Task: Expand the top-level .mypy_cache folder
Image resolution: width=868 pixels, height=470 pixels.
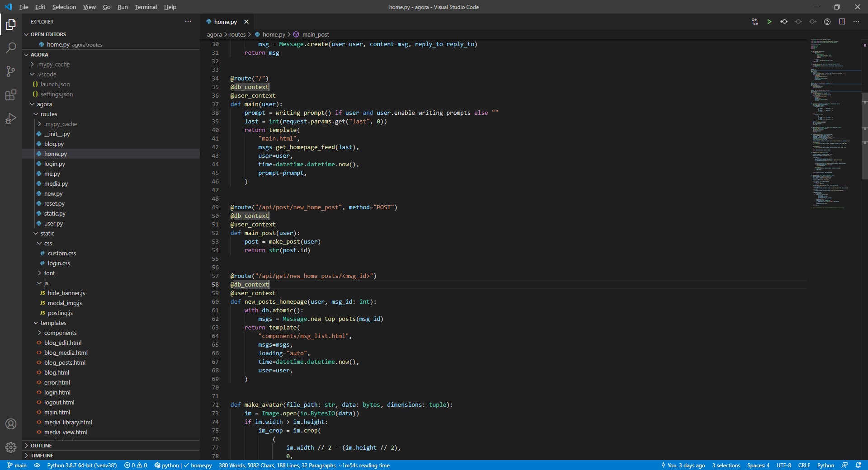Action: [x=111, y=64]
